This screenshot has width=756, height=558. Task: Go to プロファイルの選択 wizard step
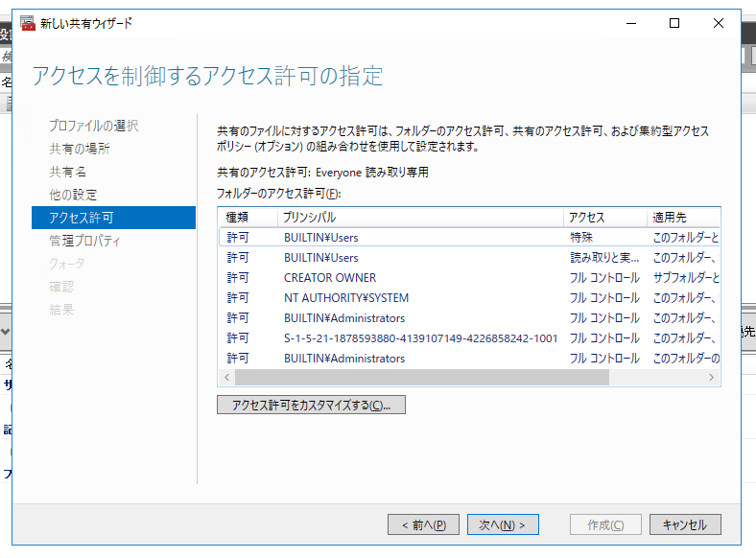click(x=94, y=126)
